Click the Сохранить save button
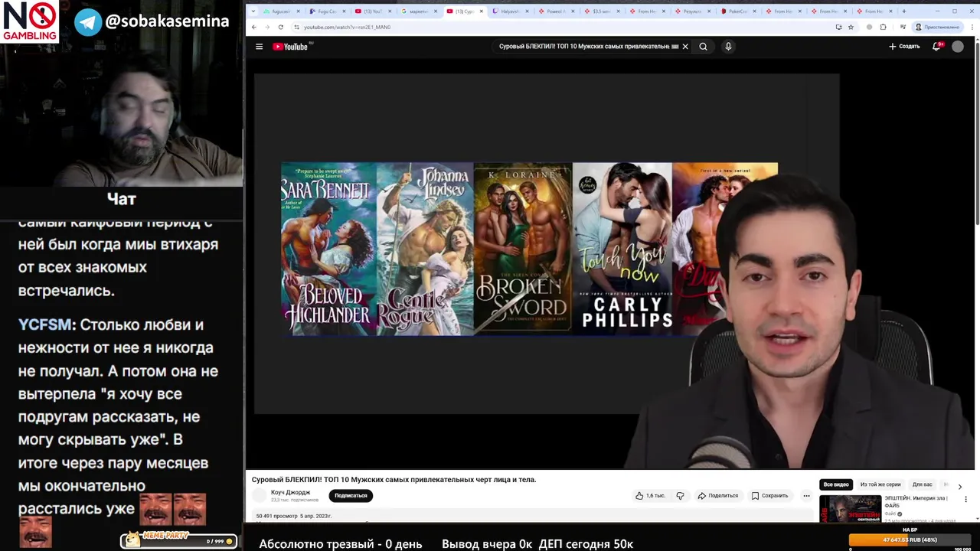 click(x=770, y=496)
